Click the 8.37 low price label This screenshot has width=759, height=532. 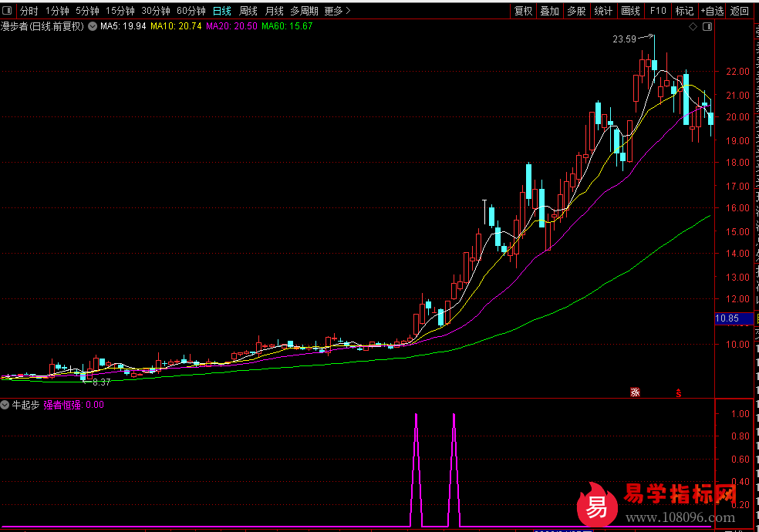[x=102, y=382]
